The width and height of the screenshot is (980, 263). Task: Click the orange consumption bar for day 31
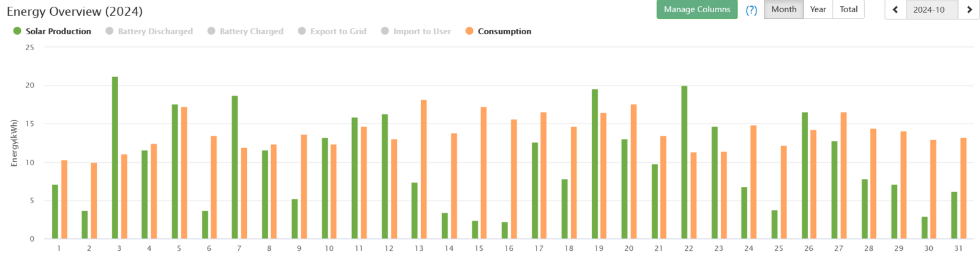[963, 188]
